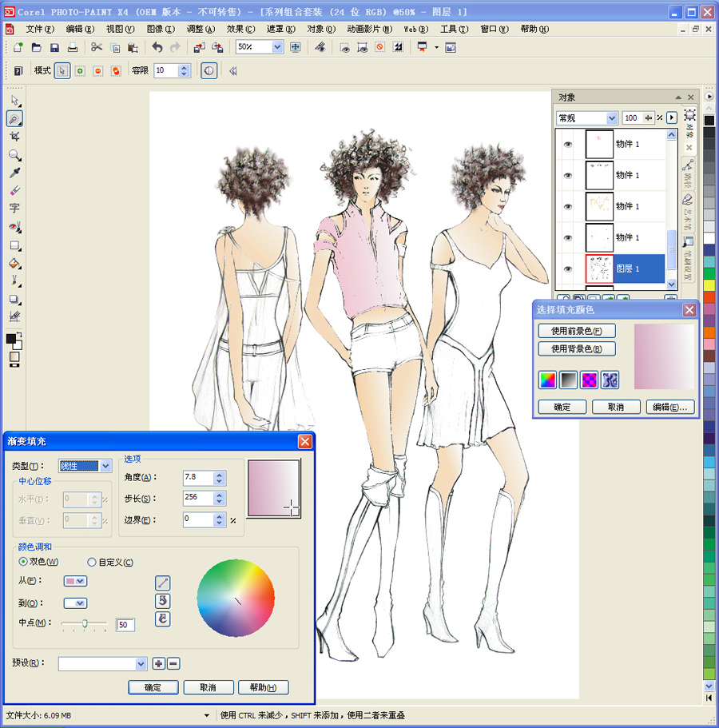This screenshot has width=719, height=728.
Task: Select the Rectangle shape tool
Action: coord(15,245)
